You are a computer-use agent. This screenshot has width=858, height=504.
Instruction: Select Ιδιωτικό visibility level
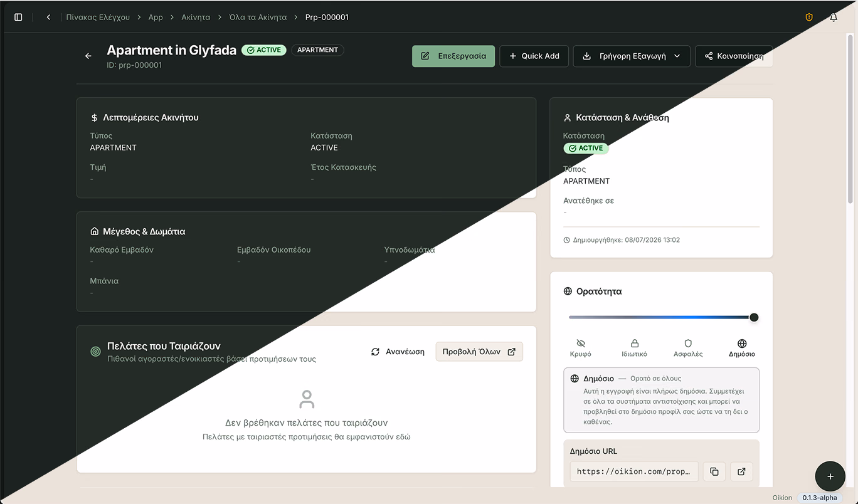point(634,348)
